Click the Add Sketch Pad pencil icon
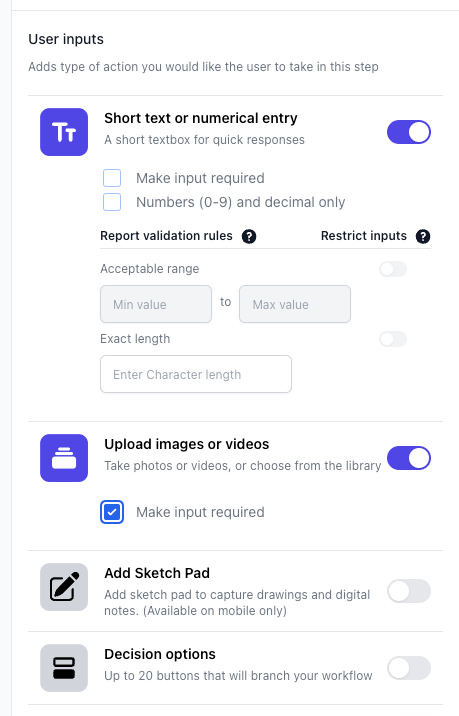Image resolution: width=459 pixels, height=716 pixels. click(64, 587)
